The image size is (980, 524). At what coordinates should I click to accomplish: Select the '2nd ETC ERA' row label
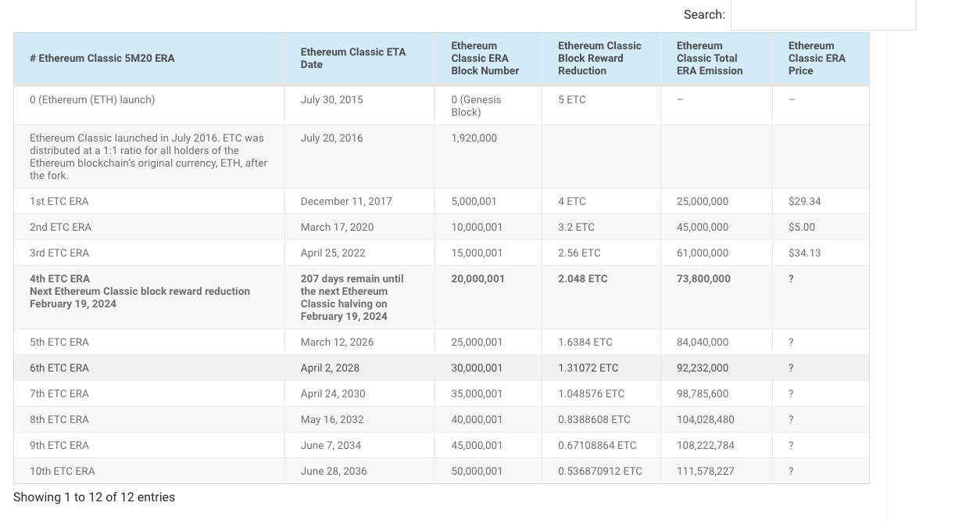point(149,227)
